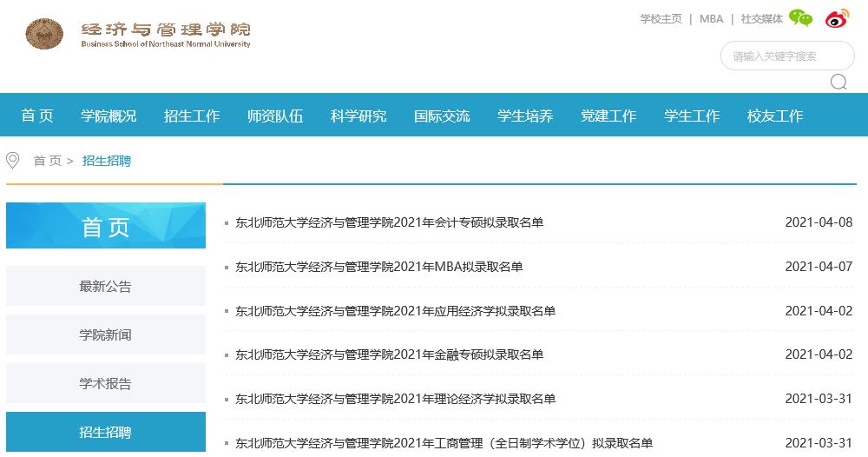Click the magnifier search icon
Screen dimensions: 868x457
coord(838,83)
